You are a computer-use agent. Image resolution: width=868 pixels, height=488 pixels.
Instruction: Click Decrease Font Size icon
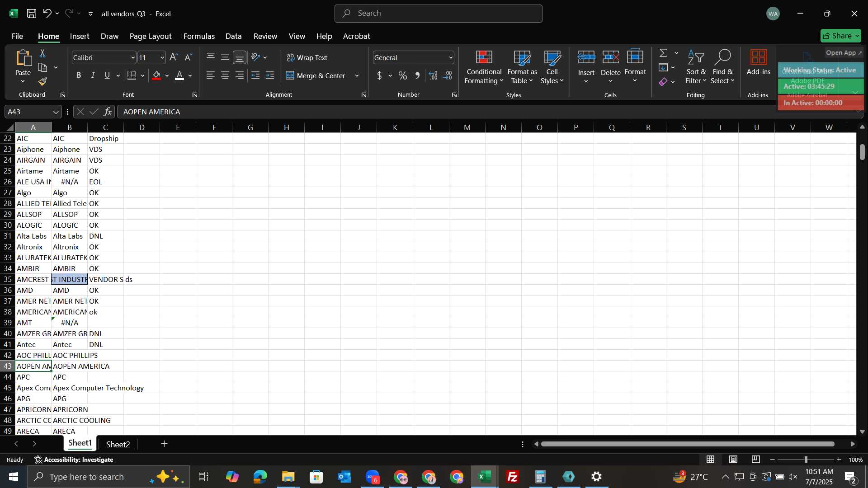pyautogui.click(x=189, y=57)
